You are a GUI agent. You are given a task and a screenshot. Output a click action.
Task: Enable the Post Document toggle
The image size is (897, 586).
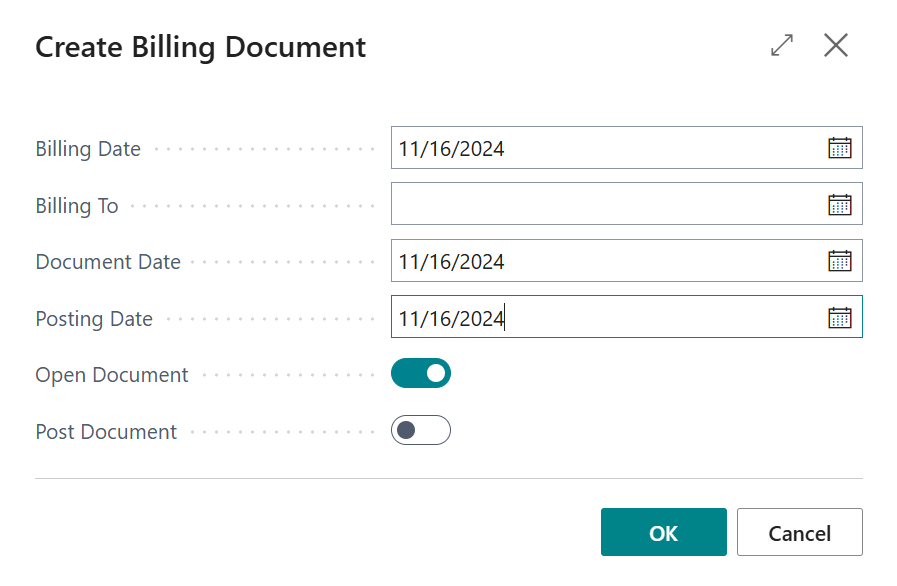421,431
